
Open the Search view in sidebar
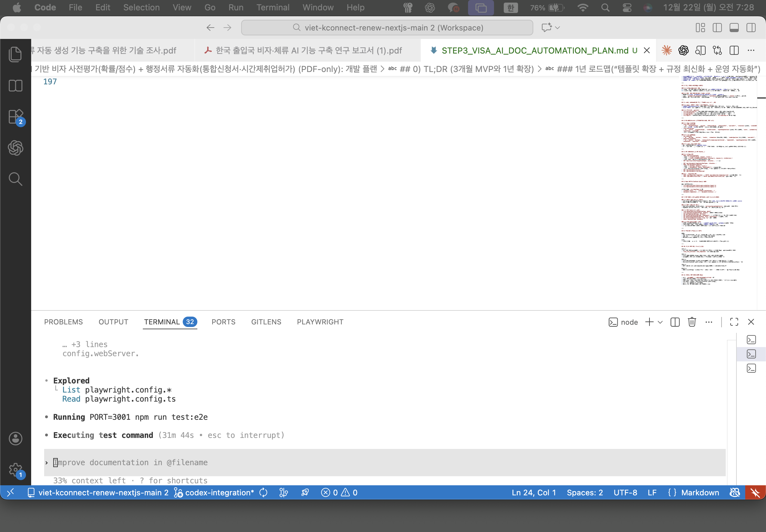[x=15, y=179]
